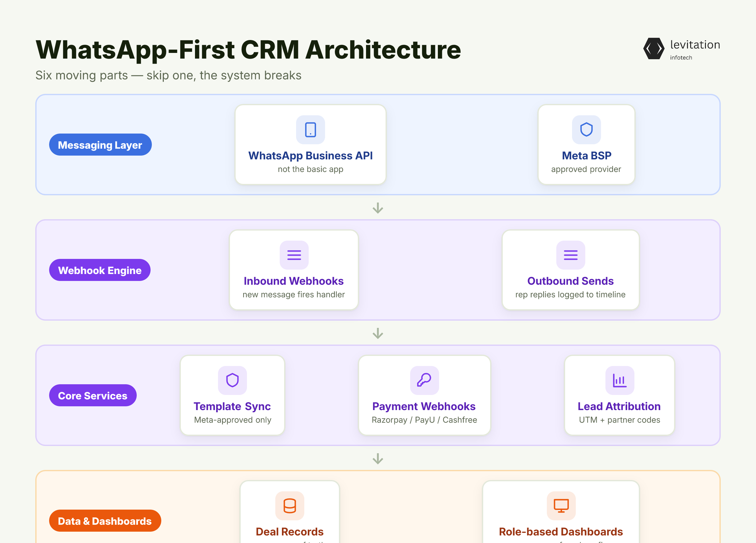Click the WhatsApp-First CRM Architecture heading

[248, 50]
